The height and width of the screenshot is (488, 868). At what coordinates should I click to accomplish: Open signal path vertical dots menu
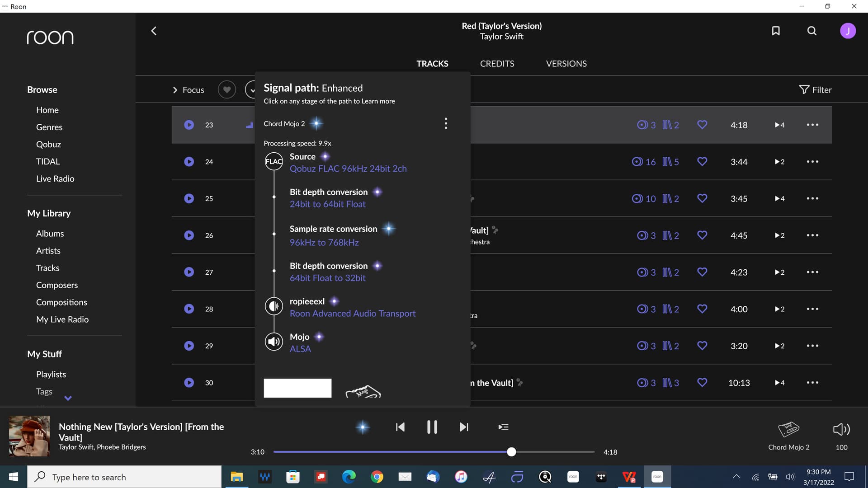(446, 123)
